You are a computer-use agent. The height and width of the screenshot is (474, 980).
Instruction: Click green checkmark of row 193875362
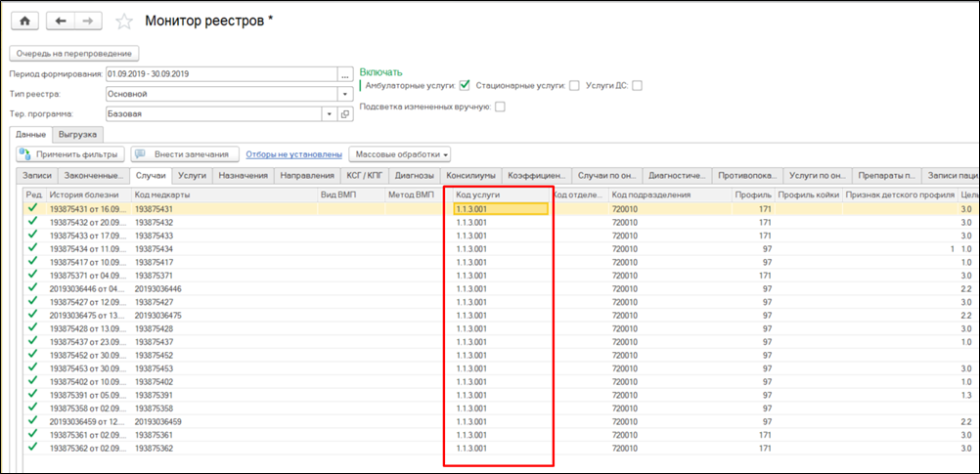pyautogui.click(x=33, y=448)
